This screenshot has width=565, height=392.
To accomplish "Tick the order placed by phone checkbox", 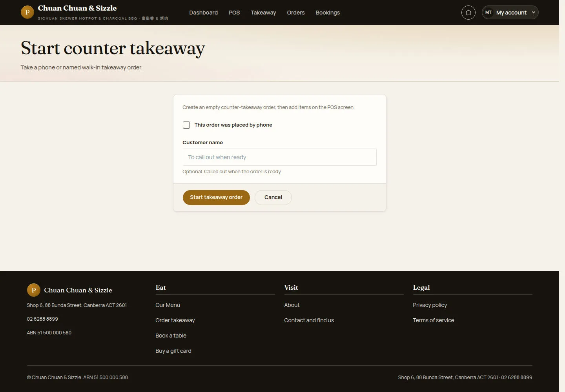I will click(186, 125).
